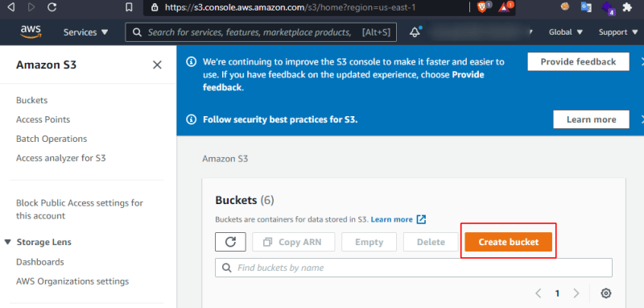This screenshot has width=644, height=308.
Task: Open the notifications bell icon
Action: 415,32
